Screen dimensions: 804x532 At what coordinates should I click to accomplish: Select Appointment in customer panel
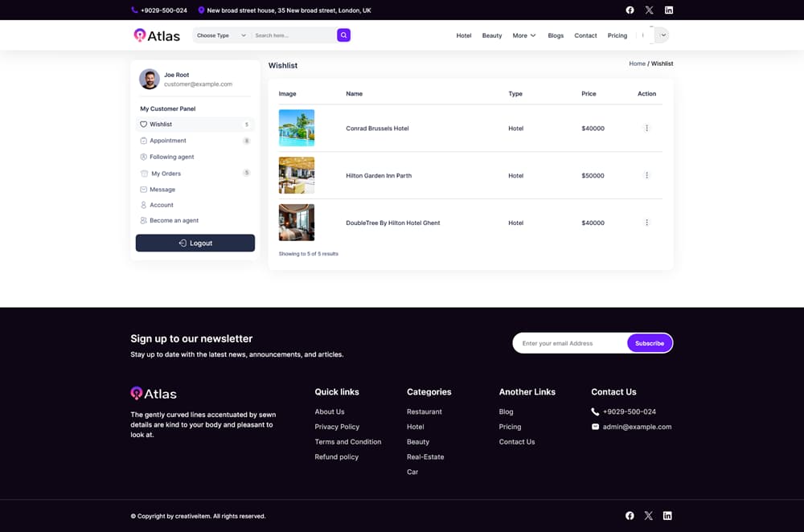pos(195,141)
